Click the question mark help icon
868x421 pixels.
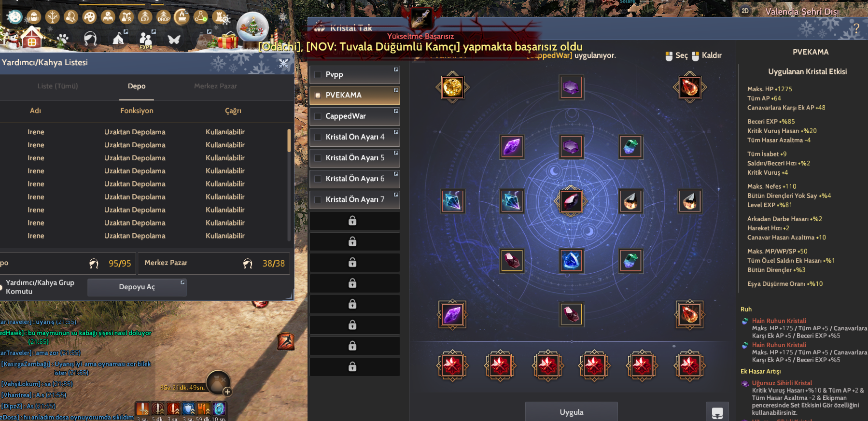click(856, 29)
